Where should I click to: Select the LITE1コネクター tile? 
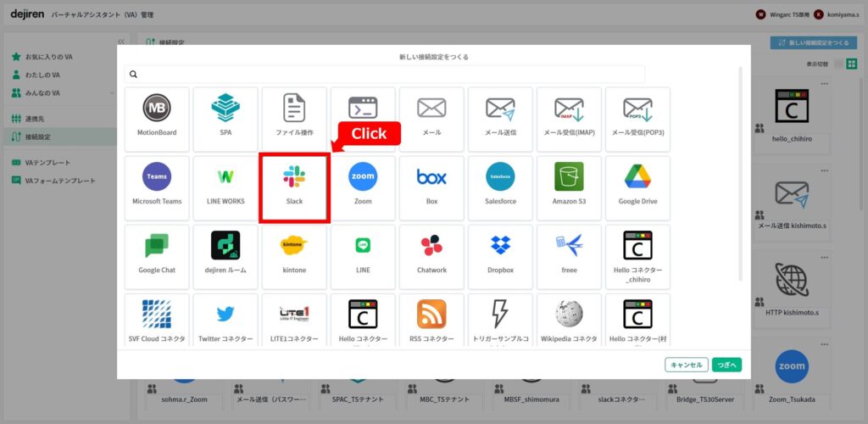pyautogui.click(x=294, y=320)
